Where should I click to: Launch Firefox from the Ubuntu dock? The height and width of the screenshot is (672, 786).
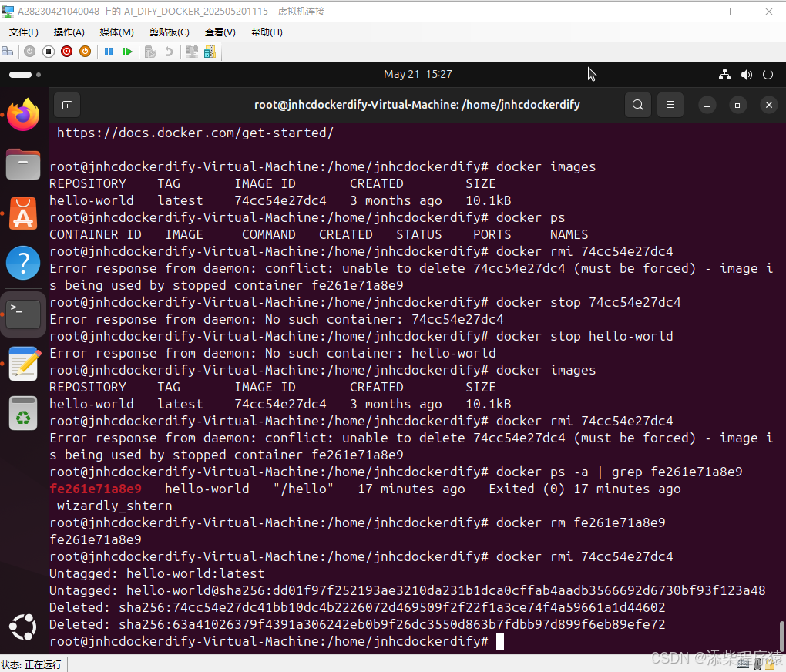[23, 115]
